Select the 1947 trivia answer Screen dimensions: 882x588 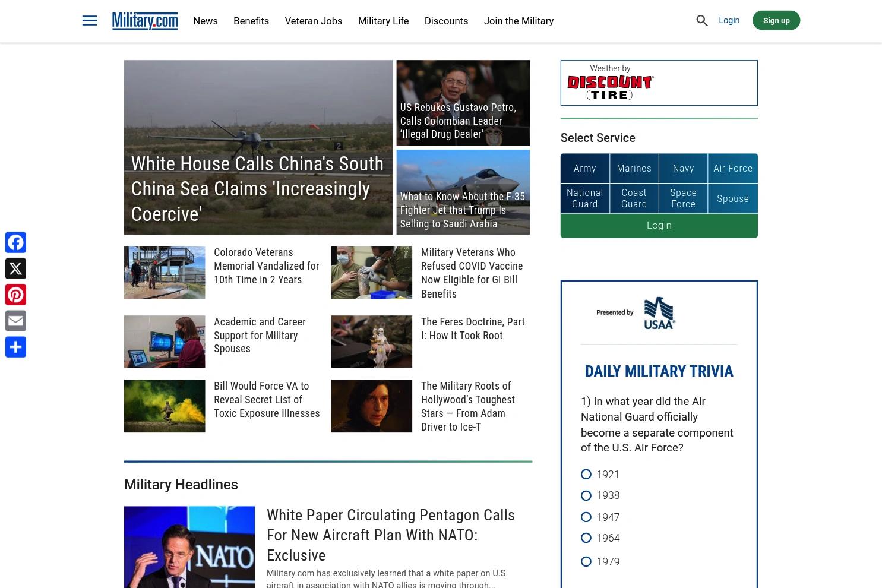click(x=586, y=517)
